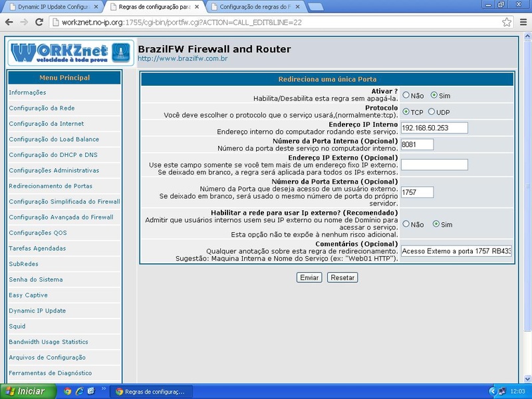Reload the page with refresh icon
532x399 pixels.
[x=39, y=23]
